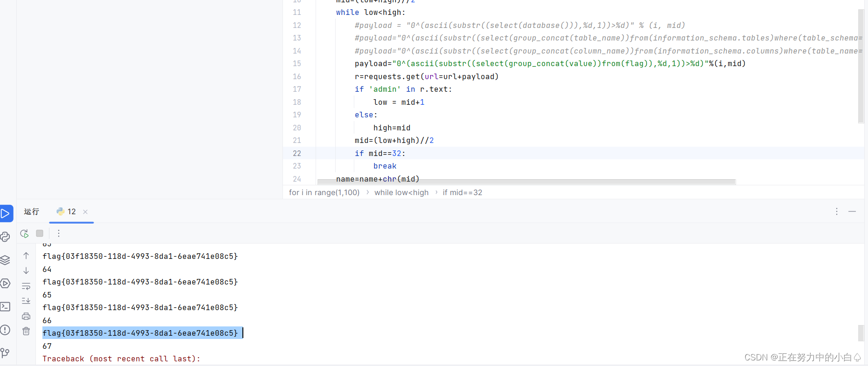The height and width of the screenshot is (366, 868).
Task: Open the Python Console sidebar icon
Action: [x=5, y=237]
